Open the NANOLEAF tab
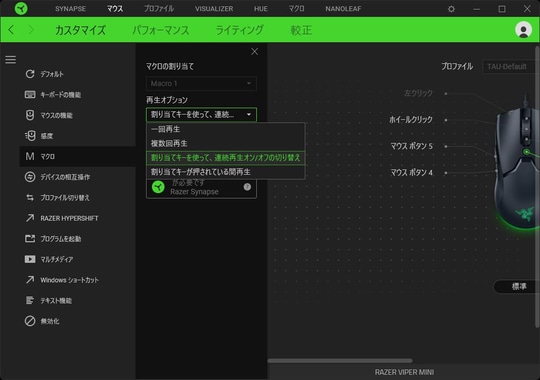This screenshot has height=380, width=540. click(343, 9)
